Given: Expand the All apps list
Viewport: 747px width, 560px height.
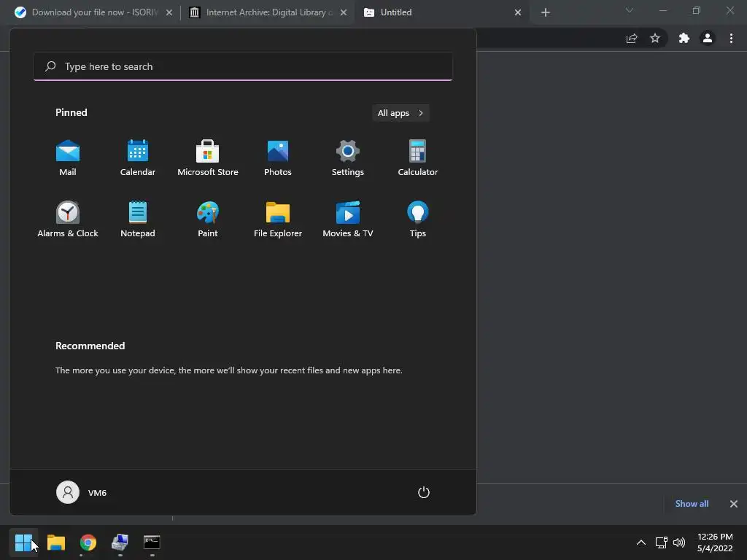Looking at the screenshot, I should point(400,113).
